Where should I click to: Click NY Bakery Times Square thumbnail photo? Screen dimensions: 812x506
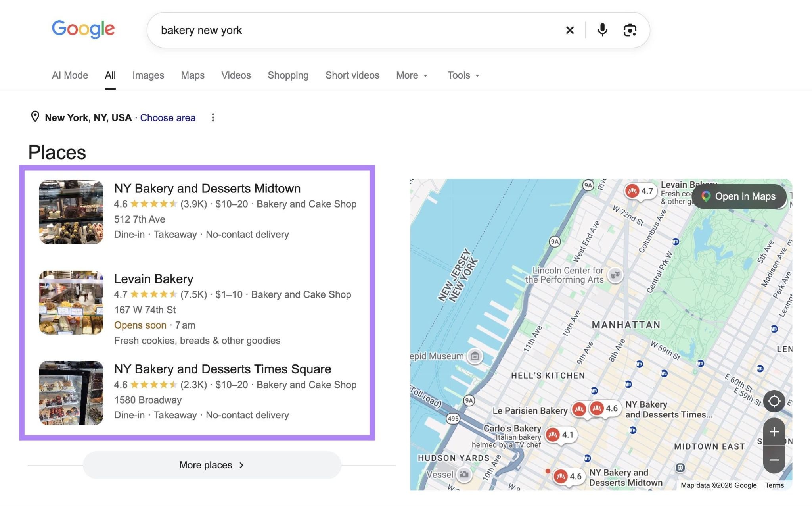tap(71, 393)
